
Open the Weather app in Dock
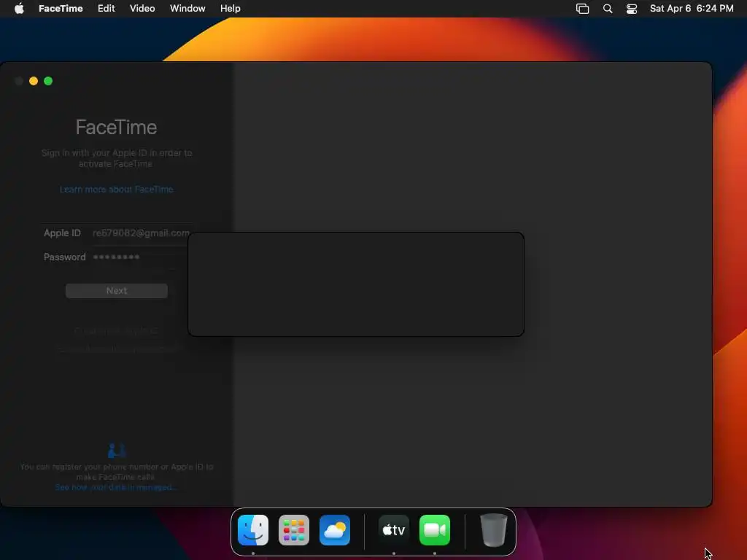point(335,530)
